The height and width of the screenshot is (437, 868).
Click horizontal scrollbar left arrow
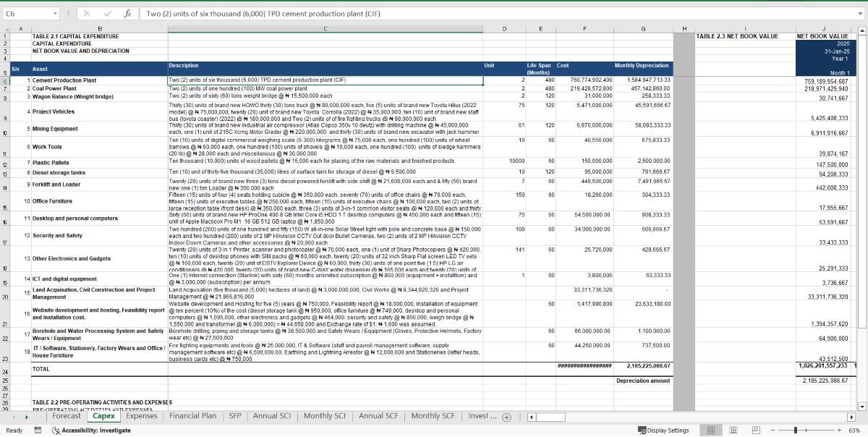point(532,417)
